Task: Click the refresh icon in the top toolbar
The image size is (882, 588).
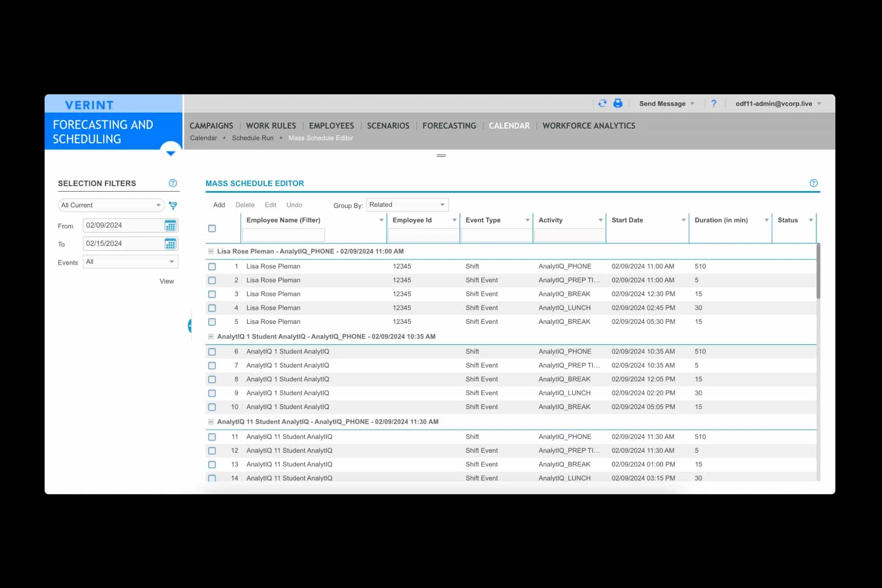Action: (x=602, y=103)
